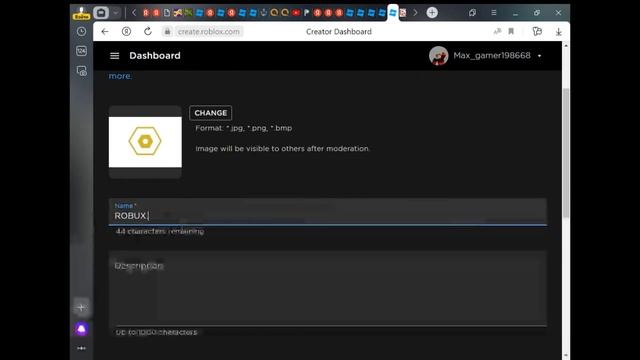Image resolution: width=640 pixels, height=360 pixels.
Task: Click the translate page icon in address bar
Action: click(497, 31)
